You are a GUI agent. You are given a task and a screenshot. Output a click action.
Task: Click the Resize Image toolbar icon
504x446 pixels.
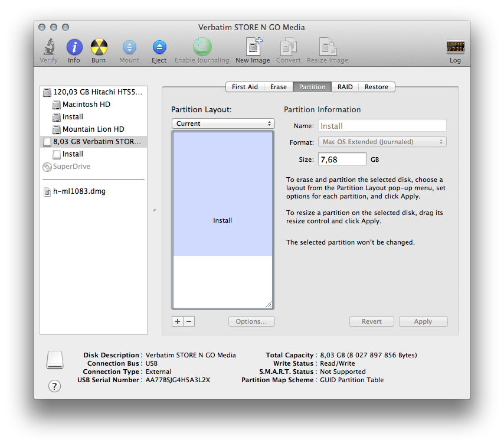click(x=328, y=47)
